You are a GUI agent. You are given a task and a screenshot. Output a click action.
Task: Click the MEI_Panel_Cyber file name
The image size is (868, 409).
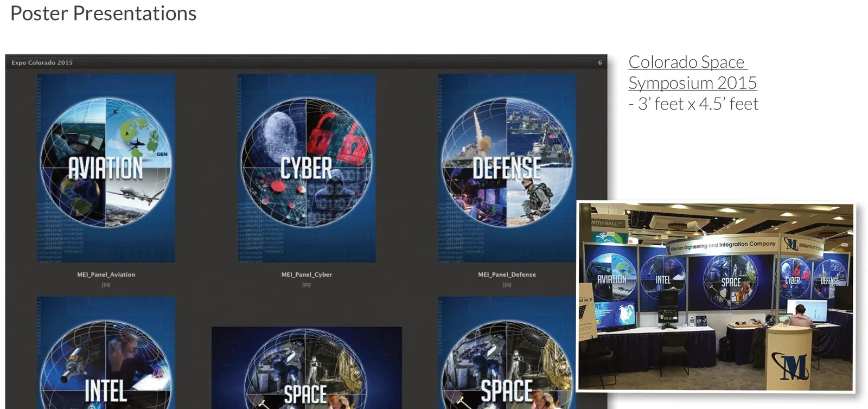[x=307, y=274]
